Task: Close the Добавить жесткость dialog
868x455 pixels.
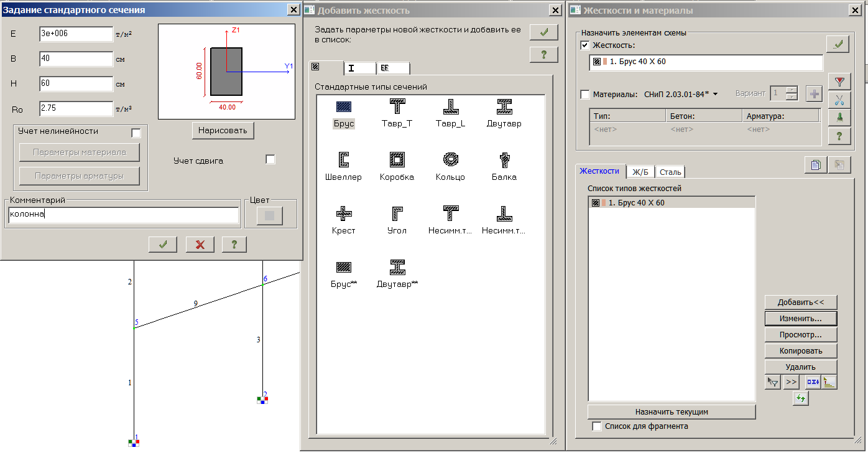Action: click(x=555, y=10)
